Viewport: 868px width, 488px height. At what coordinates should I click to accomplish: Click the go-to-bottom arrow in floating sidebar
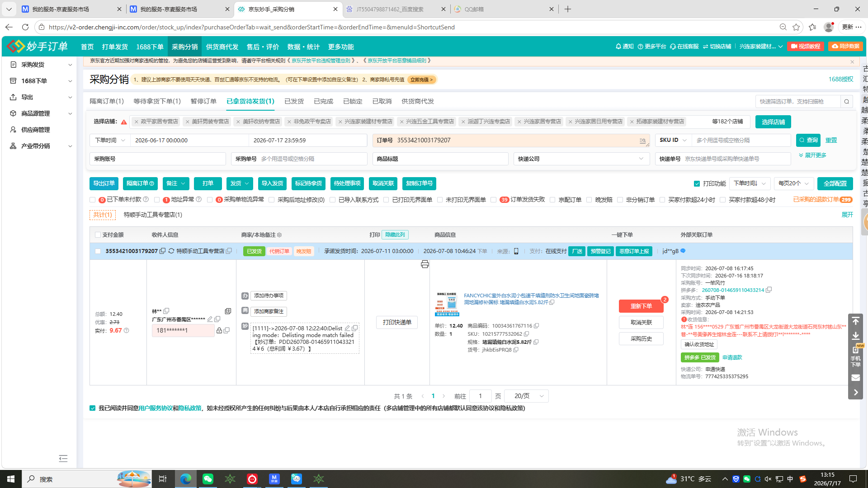pyautogui.click(x=855, y=336)
